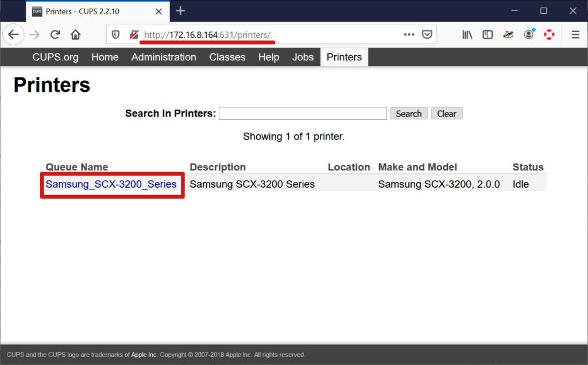Click 'Showing 1 of 1 printer.' text

(x=293, y=137)
